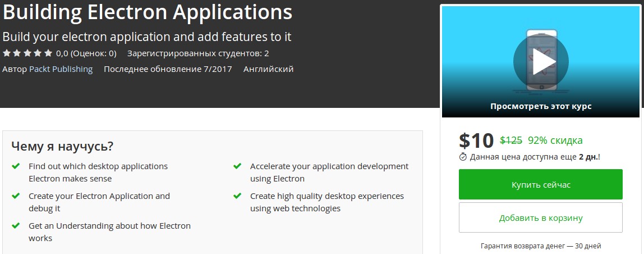Click checkmark next to "Accelerate your application development"

tap(237, 166)
